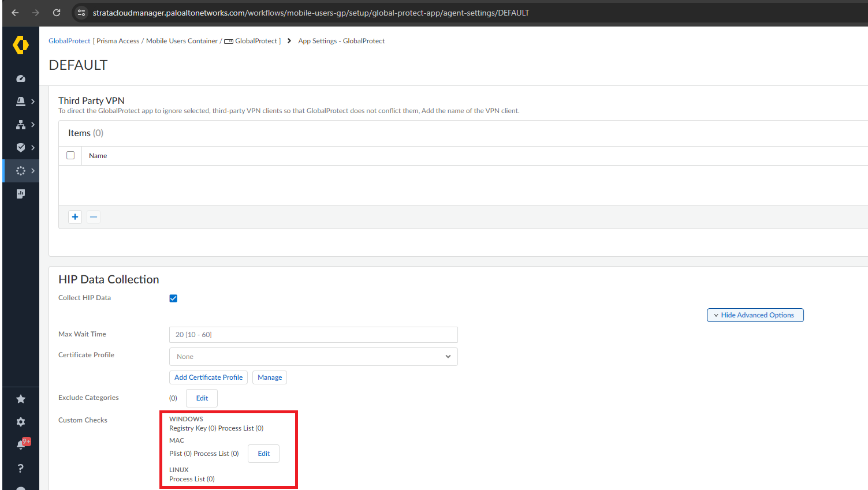Reload the page with the refresh icon

tap(57, 13)
